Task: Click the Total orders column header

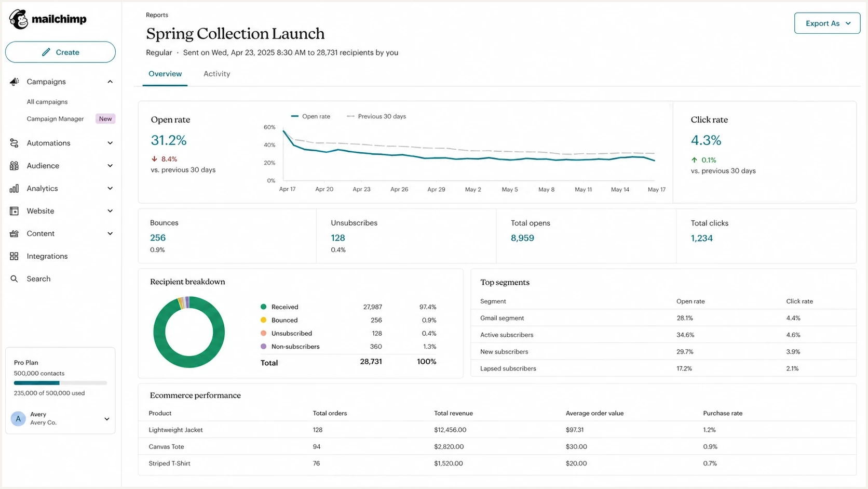Action: click(330, 413)
